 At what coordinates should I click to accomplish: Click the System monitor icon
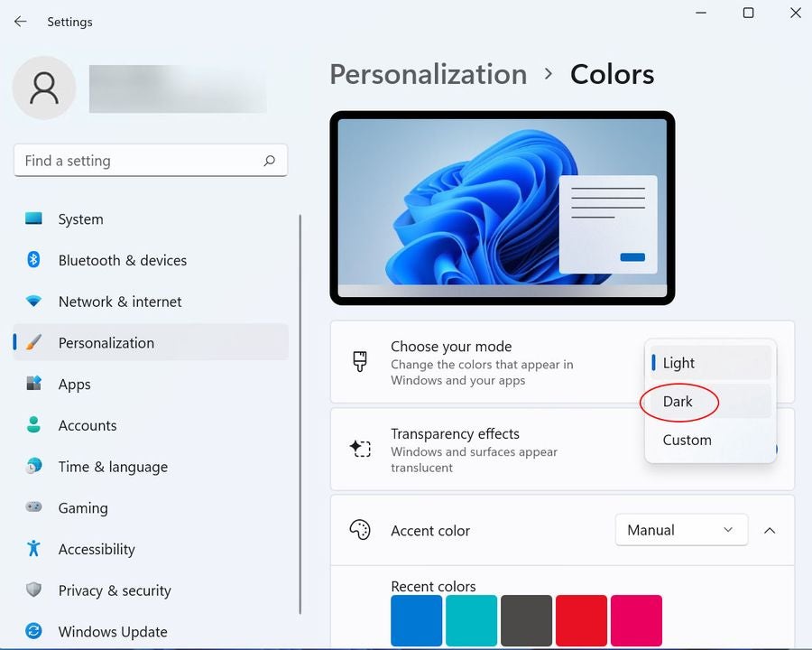point(33,218)
